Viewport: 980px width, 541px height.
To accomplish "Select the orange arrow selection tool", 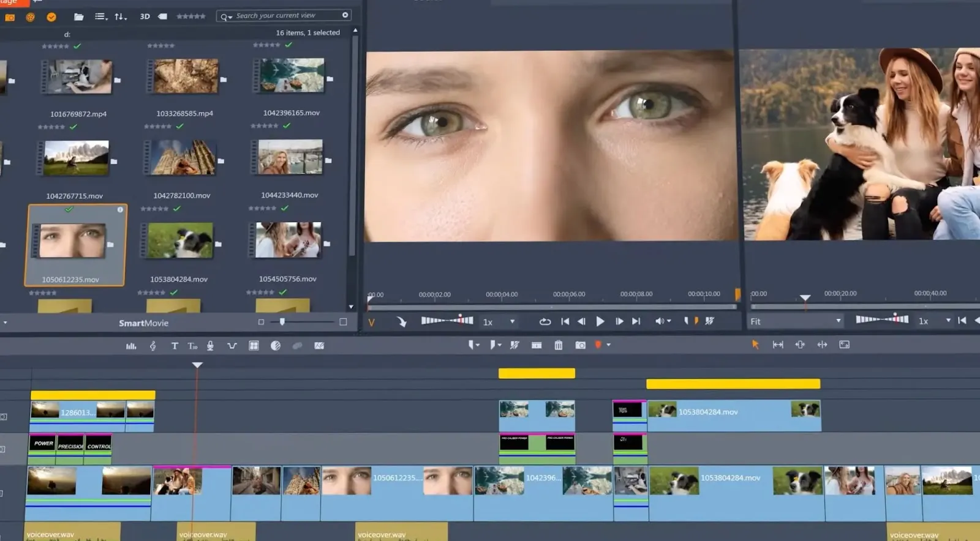I will click(755, 345).
